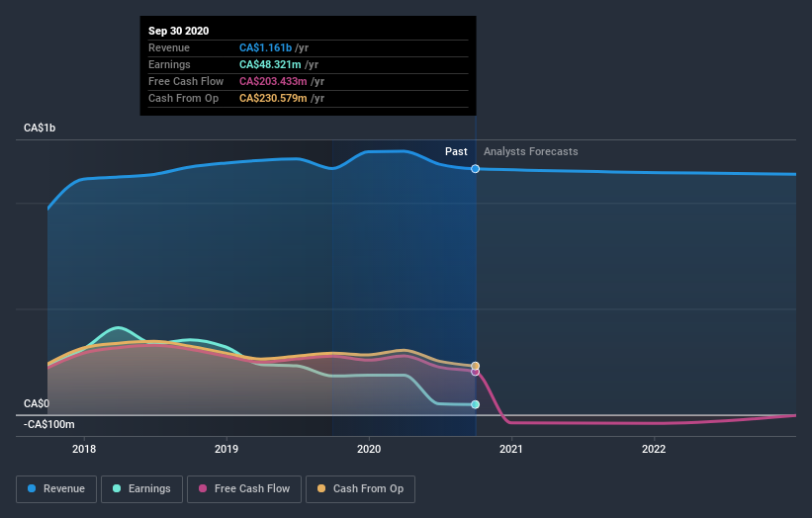Screen dimensions: 812x518
Task: Toggle the Cash From Op legend series
Action: pyautogui.click(x=360, y=489)
